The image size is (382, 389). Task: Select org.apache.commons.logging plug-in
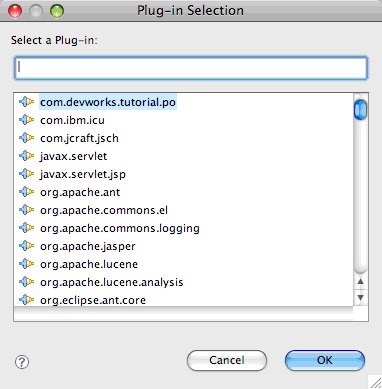[x=120, y=228]
